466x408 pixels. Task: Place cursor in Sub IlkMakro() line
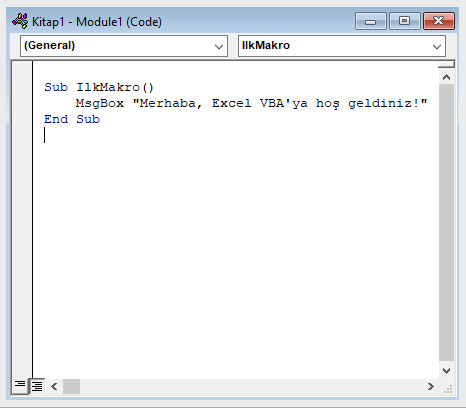99,87
